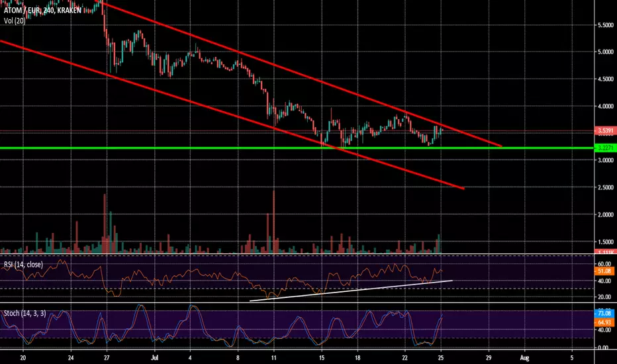Select the Stoch (14, 3, 3) indicator label

(x=24, y=313)
